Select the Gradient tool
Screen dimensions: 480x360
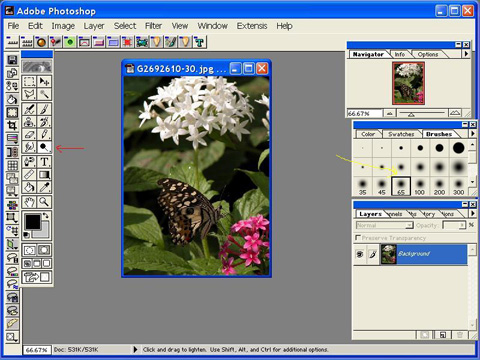point(44,174)
